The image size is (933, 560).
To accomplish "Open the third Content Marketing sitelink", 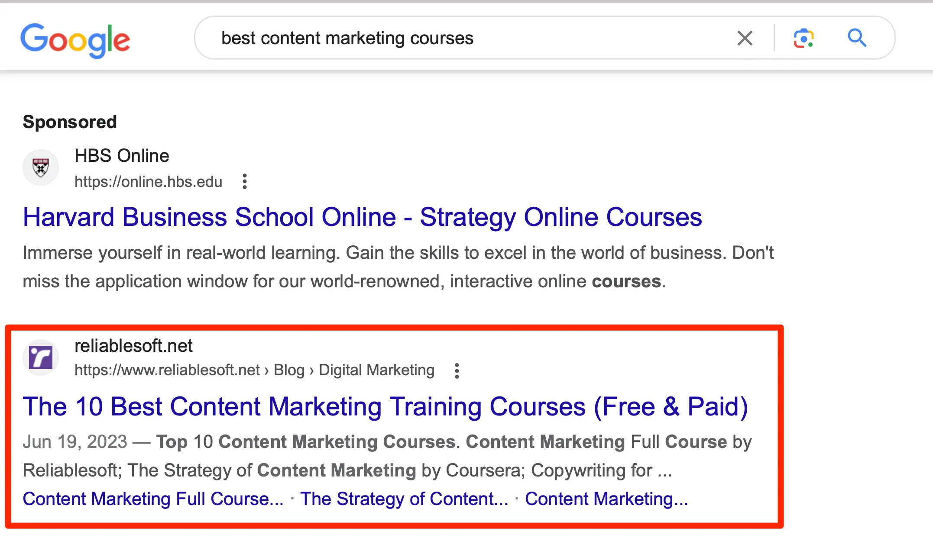I will click(x=606, y=499).
